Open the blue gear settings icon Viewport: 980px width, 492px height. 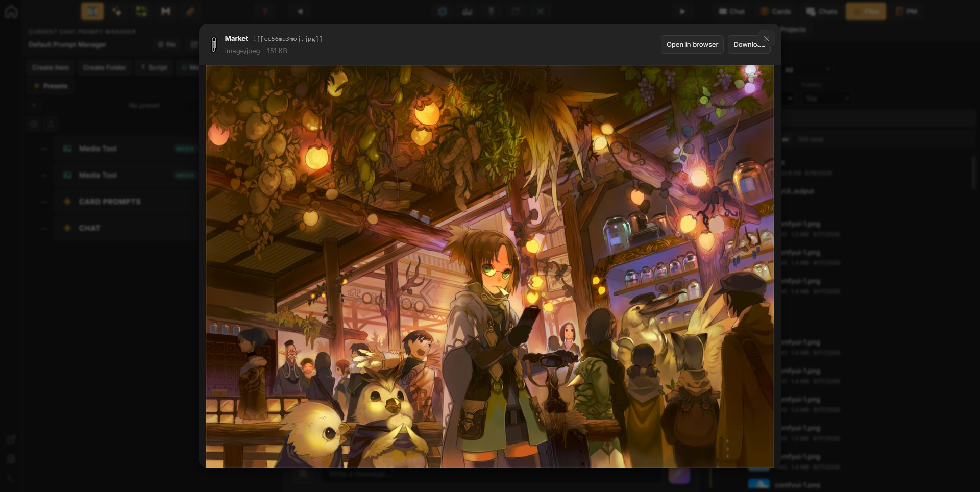[443, 11]
